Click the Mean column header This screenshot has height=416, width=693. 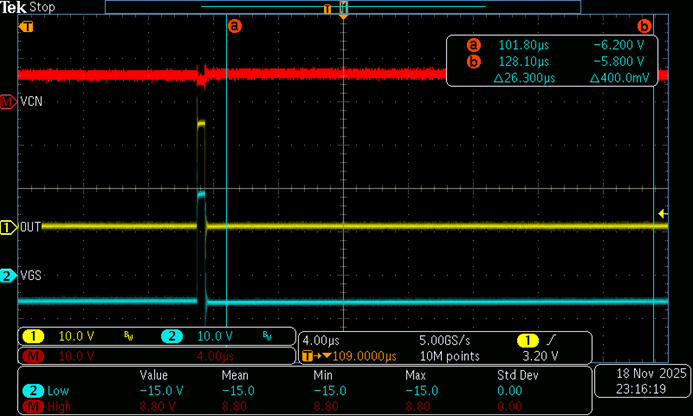coord(235,375)
